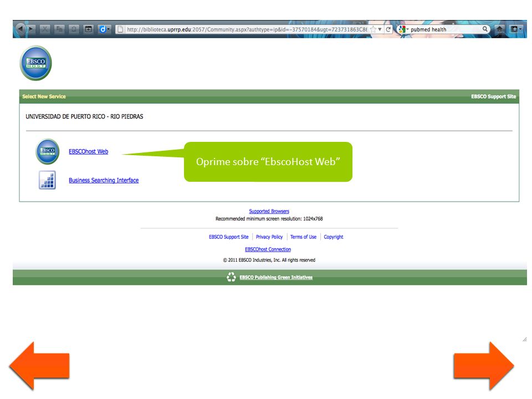Click the 'Select New Service' header text

coord(44,96)
